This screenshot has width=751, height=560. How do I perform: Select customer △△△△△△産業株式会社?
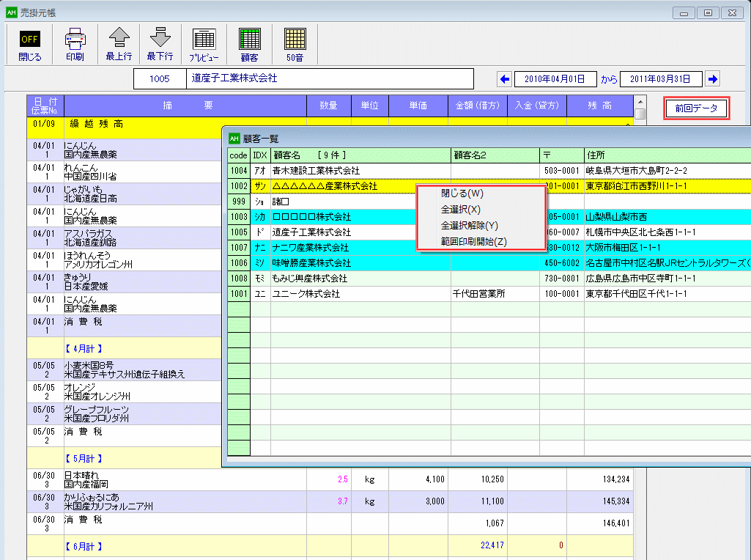pyautogui.click(x=325, y=186)
